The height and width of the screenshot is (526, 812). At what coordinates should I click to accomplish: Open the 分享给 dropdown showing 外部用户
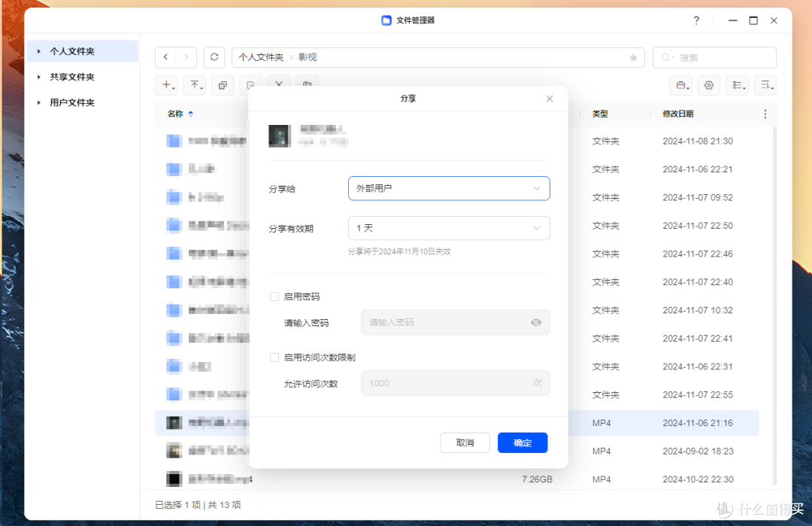pos(449,188)
